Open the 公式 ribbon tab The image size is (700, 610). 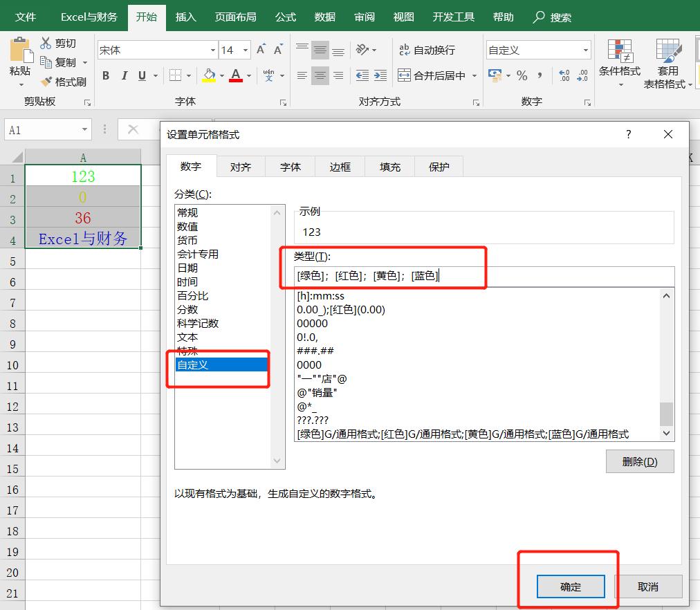284,16
